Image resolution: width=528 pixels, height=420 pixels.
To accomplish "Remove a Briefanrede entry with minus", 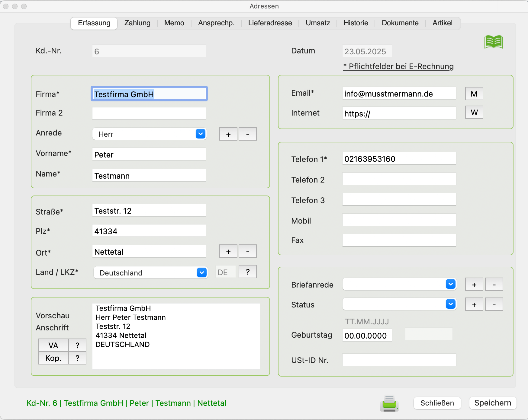I will coord(494,284).
